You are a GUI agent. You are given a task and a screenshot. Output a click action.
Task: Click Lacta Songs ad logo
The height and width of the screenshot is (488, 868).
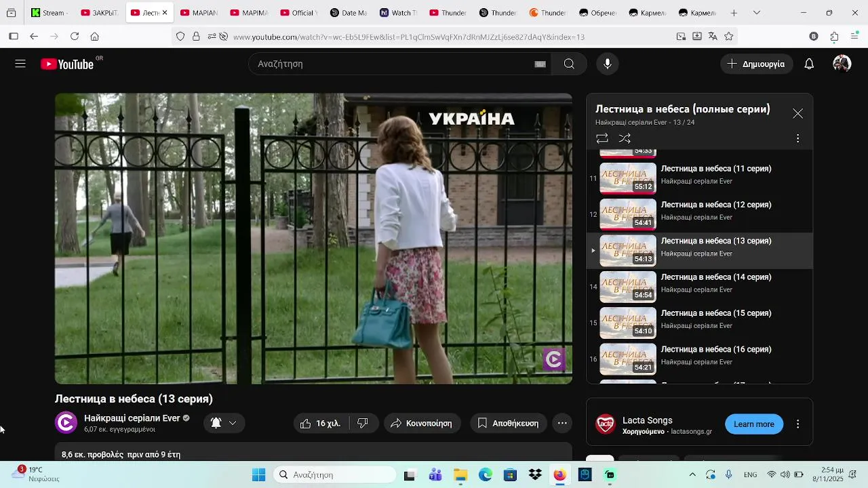click(606, 424)
